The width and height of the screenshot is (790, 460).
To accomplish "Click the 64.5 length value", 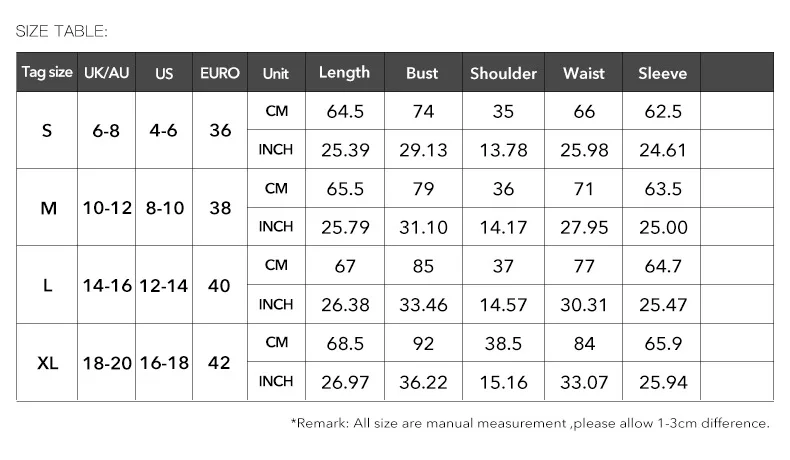I will click(344, 111).
